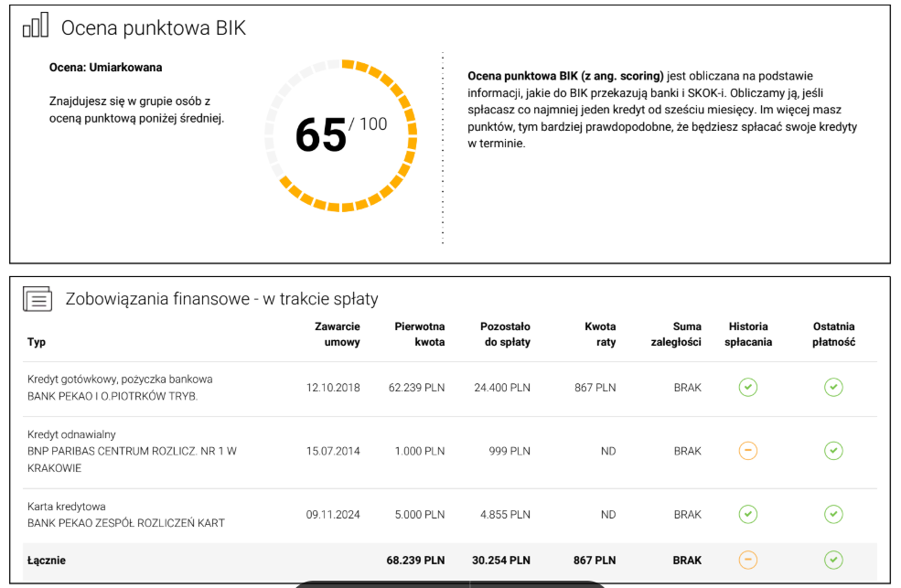The width and height of the screenshot is (901, 588).
Task: Click the remaining amount 4.855 PLN
Action: coord(506,515)
